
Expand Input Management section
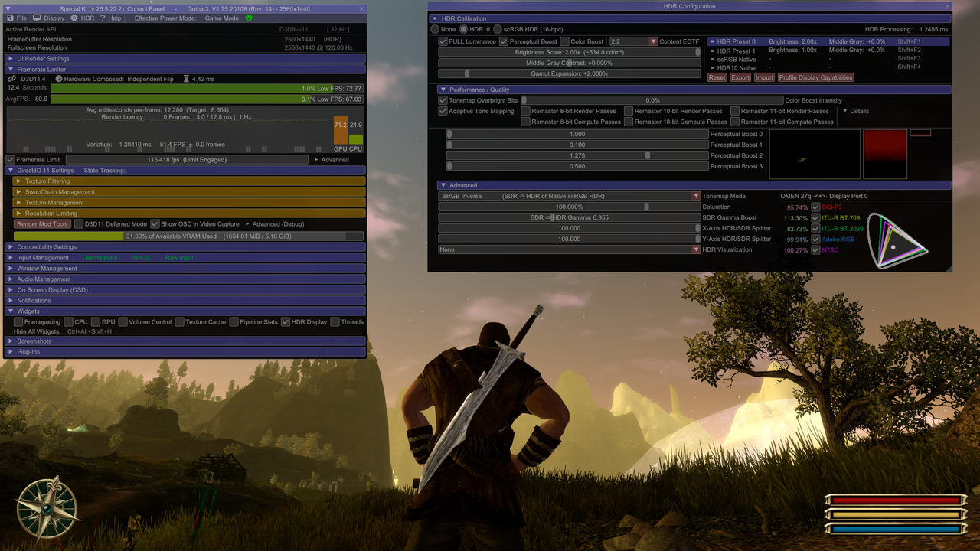click(x=185, y=258)
